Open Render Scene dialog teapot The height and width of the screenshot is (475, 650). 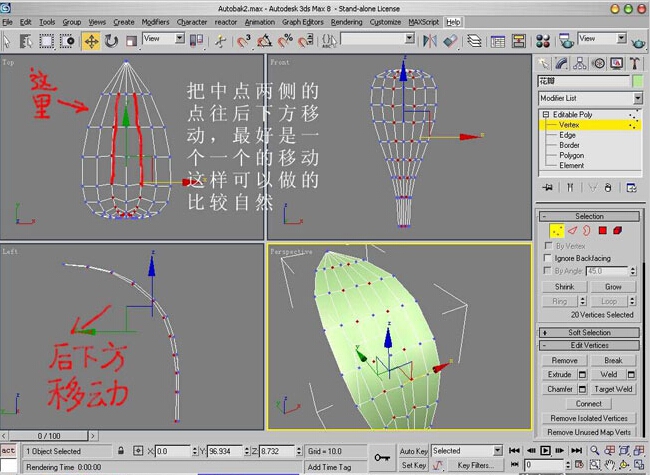tap(566, 41)
